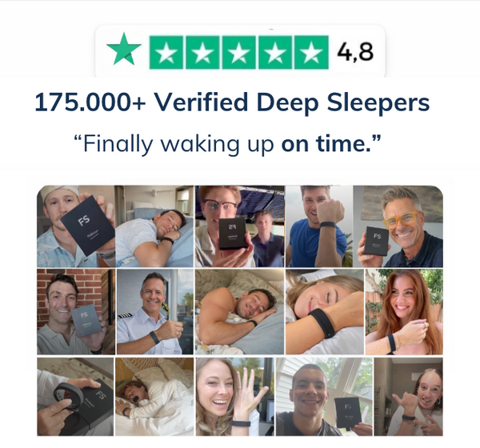Open photo of hands unboxing black wristband
This screenshot has height=448, width=480.
75,397
